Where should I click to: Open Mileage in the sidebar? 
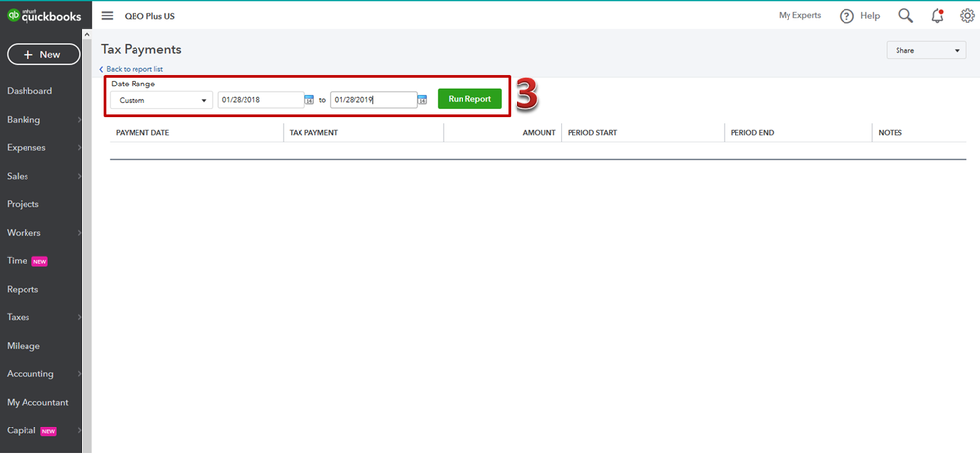point(24,346)
